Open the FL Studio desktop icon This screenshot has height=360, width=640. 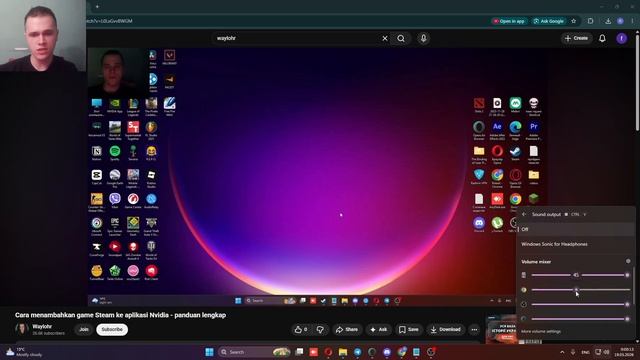[x=151, y=130]
